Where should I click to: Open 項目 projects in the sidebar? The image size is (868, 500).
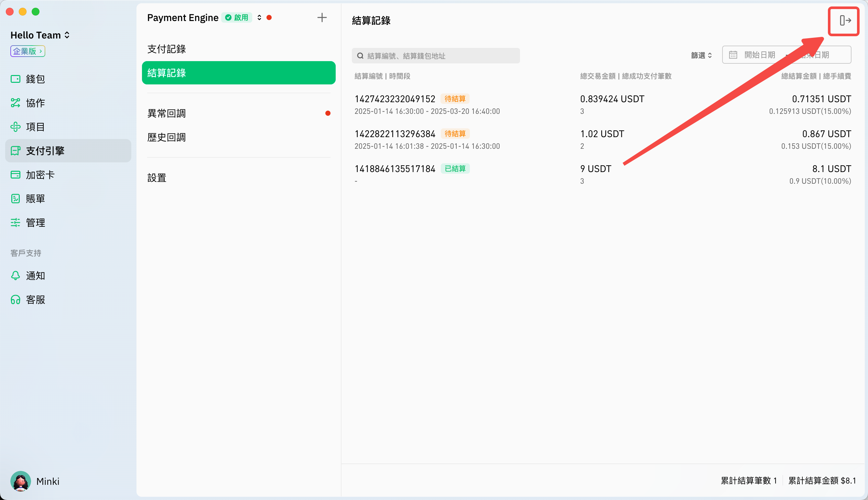pyautogui.click(x=35, y=127)
